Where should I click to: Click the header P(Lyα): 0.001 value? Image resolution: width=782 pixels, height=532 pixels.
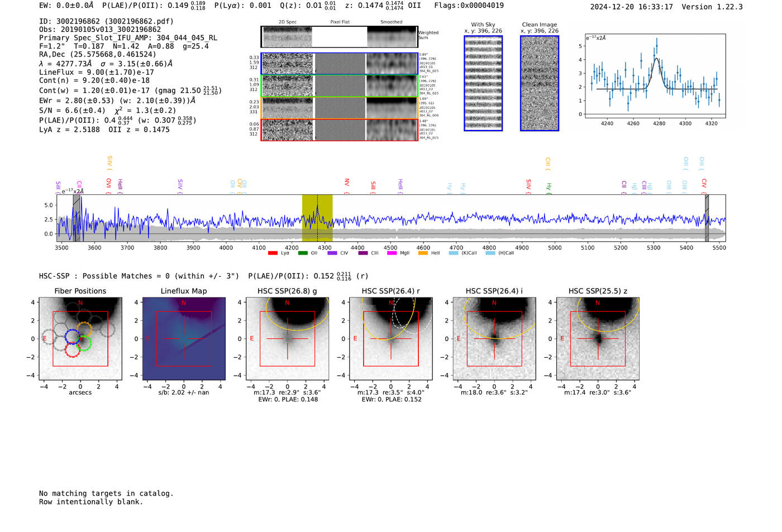[x=243, y=6]
